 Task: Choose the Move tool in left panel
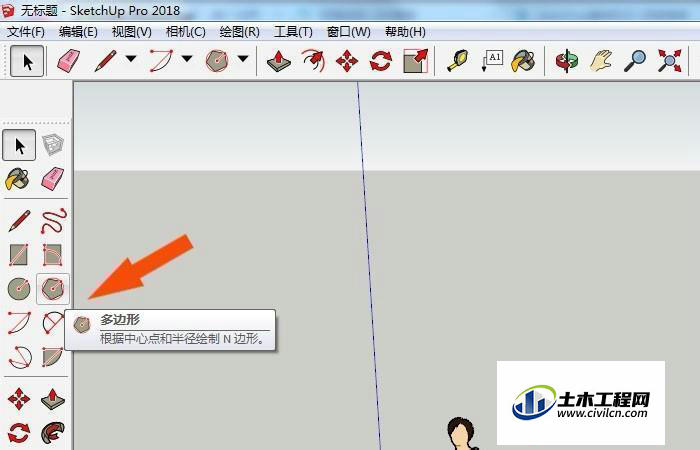point(19,399)
